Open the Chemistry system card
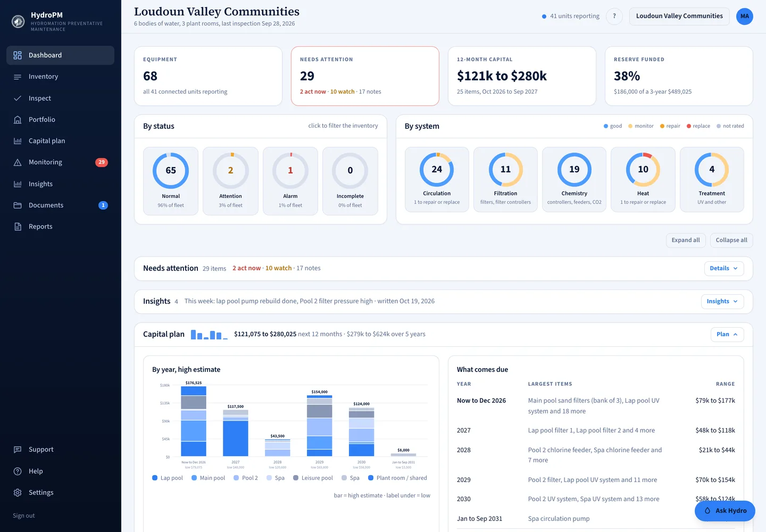The image size is (766, 532). (574, 180)
